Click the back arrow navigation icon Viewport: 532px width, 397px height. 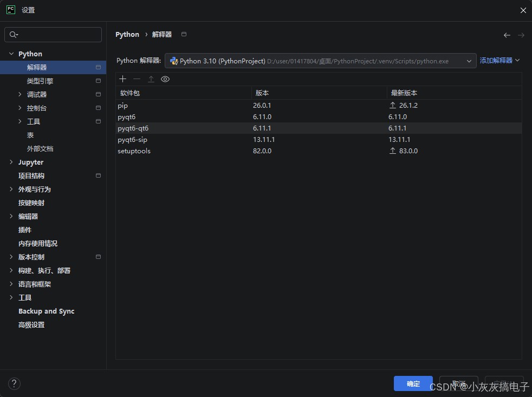coord(507,35)
